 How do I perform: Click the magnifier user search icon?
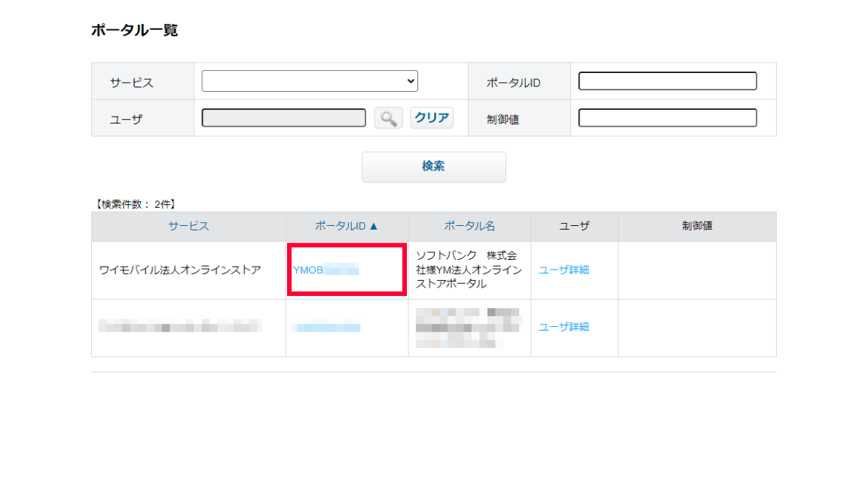388,118
